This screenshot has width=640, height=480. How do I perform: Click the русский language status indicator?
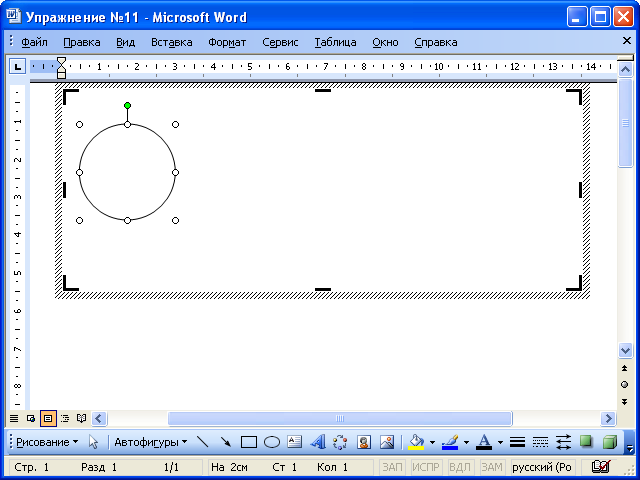point(542,467)
